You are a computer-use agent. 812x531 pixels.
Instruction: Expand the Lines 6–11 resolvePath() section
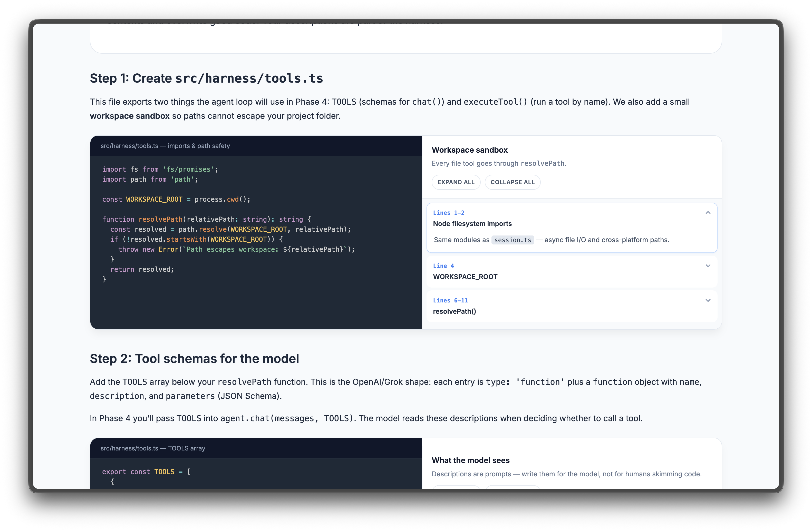click(x=572, y=306)
